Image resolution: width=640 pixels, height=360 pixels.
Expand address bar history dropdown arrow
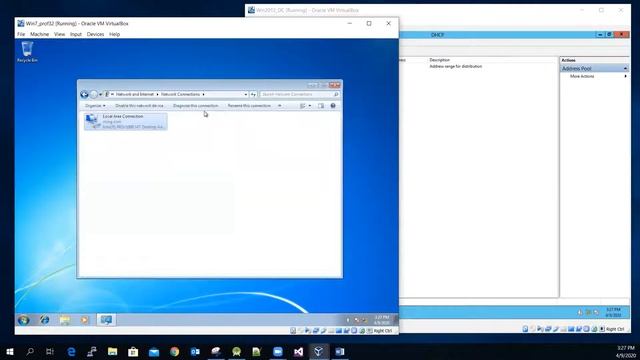[x=246, y=94]
